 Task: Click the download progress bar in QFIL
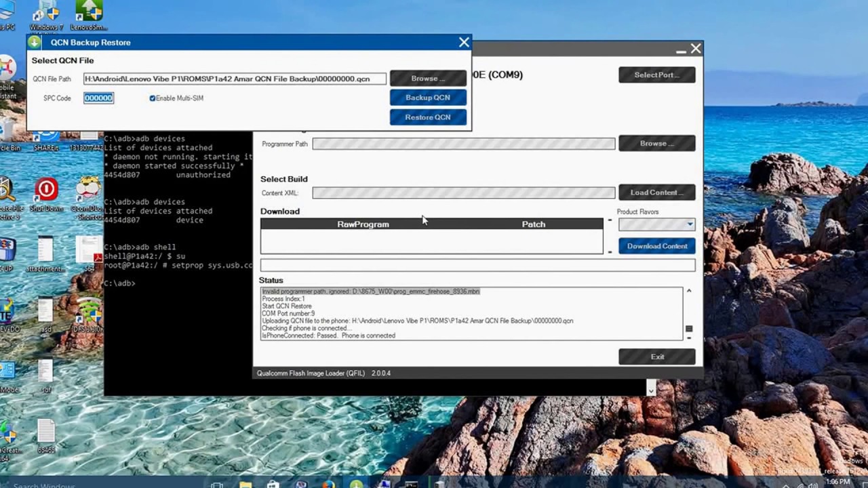point(477,265)
